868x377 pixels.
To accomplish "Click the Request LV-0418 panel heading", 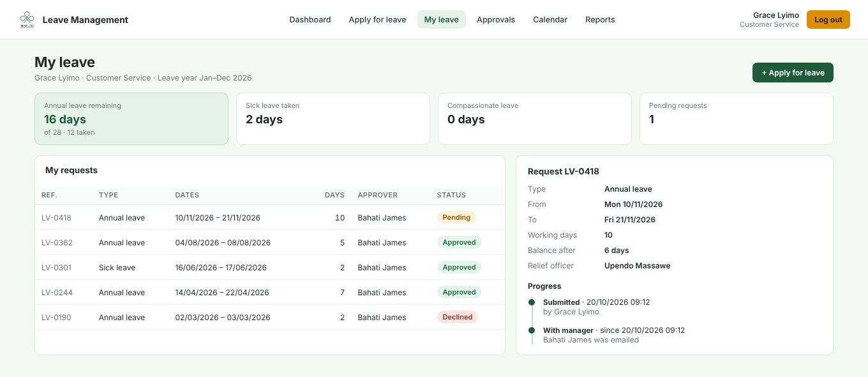I will [564, 171].
